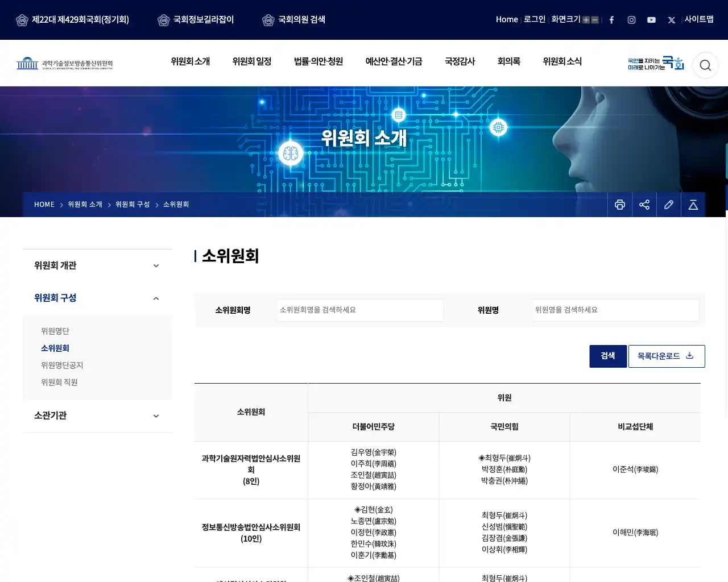728x582 pixels.
Task: Click the 검색 button
Action: [608, 356]
